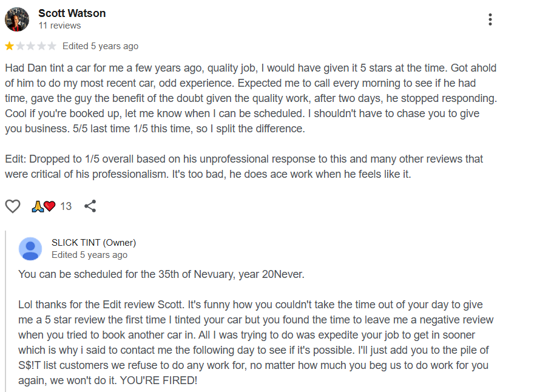Screen dimensions: 534x392
Task: Open Scott Watson's profile photo
Action: (17, 19)
